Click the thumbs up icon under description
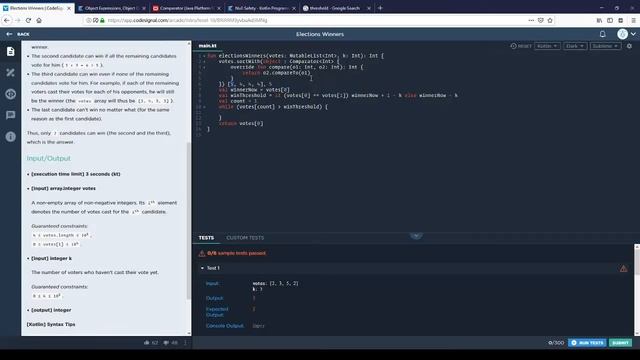The image size is (640, 360). (147, 343)
